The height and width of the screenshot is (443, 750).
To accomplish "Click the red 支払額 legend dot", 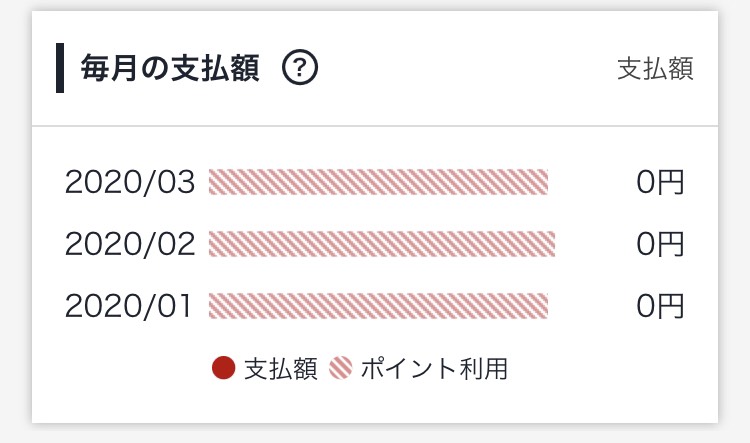I will pyautogui.click(x=223, y=368).
